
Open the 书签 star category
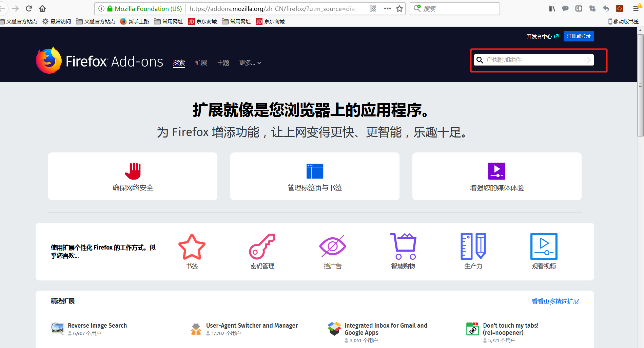[x=192, y=252]
